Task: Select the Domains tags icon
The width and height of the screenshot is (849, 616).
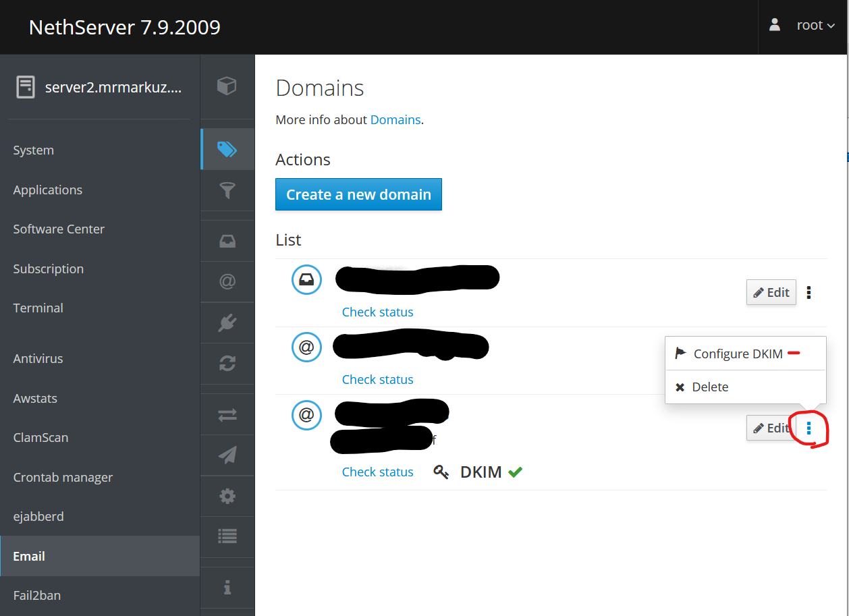Action: pos(227,149)
